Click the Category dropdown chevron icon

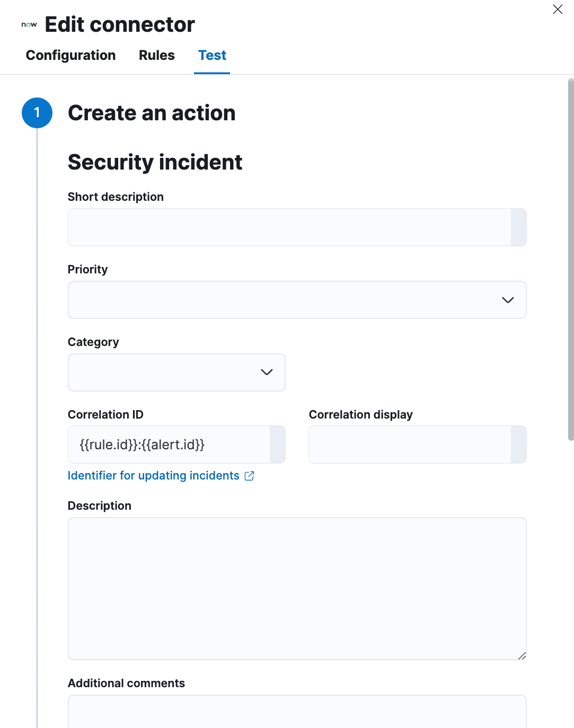pyautogui.click(x=267, y=372)
